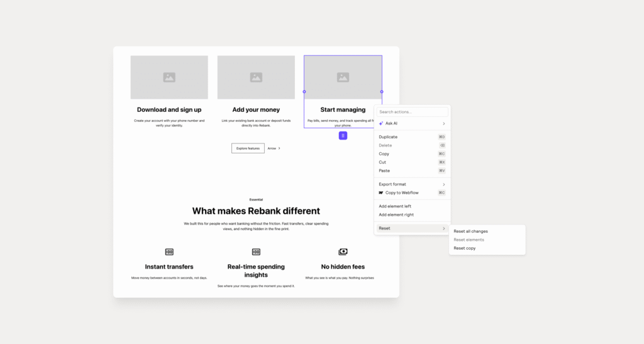644x344 pixels.
Task: Expand the Ask AI submenu arrow
Action: point(443,123)
